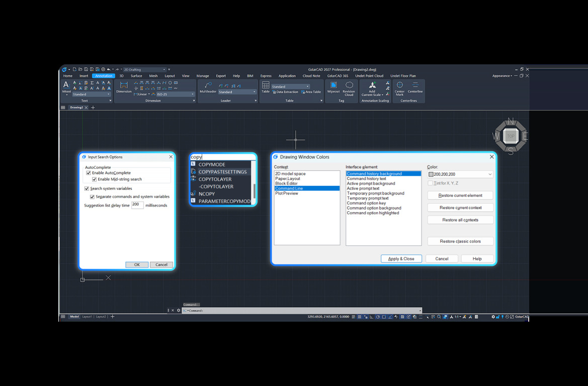The image size is (588, 386).
Task: Select the Mtext tool icon
Action: click(x=66, y=85)
